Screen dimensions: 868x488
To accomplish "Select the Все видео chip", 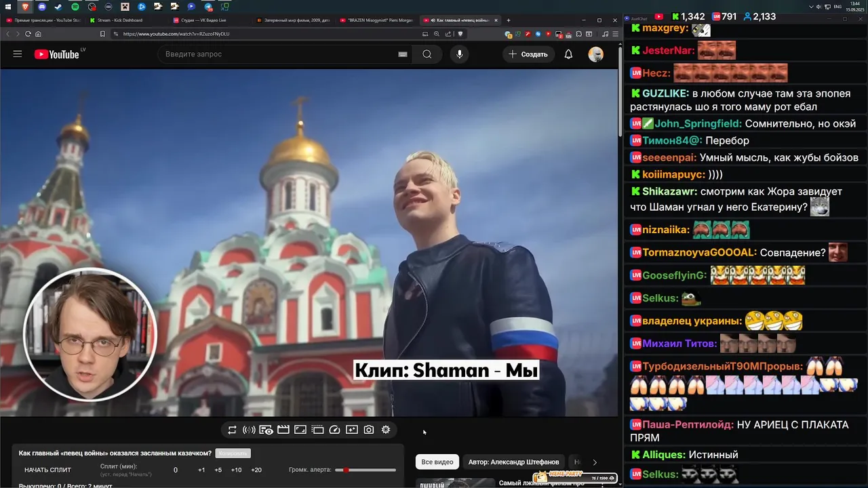I will click(437, 462).
